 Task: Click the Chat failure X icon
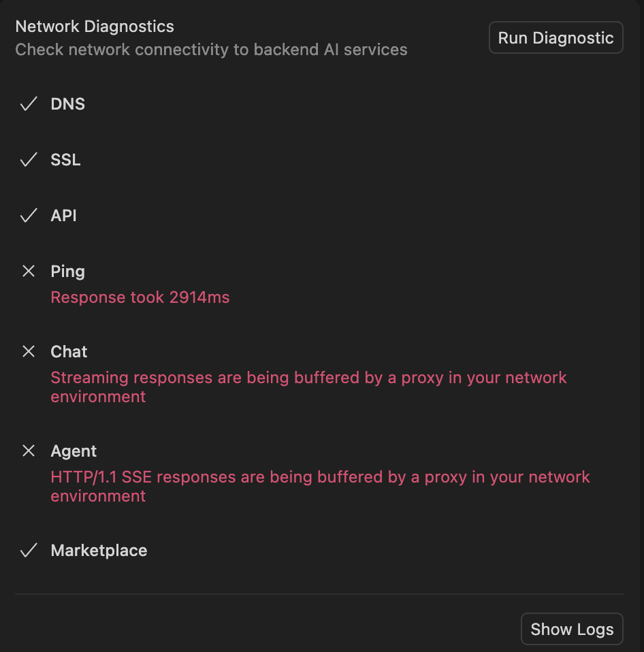pyautogui.click(x=29, y=352)
